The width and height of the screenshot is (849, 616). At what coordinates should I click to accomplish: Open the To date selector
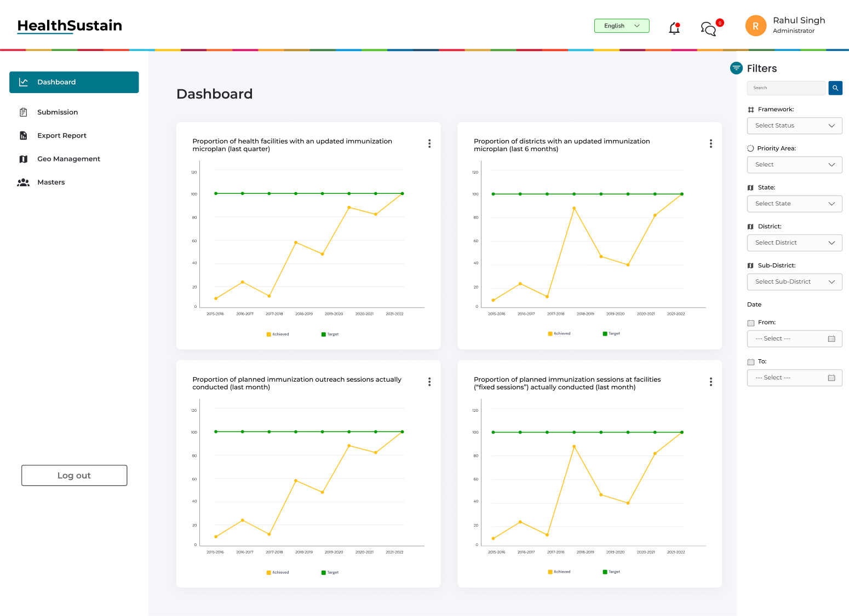click(794, 378)
